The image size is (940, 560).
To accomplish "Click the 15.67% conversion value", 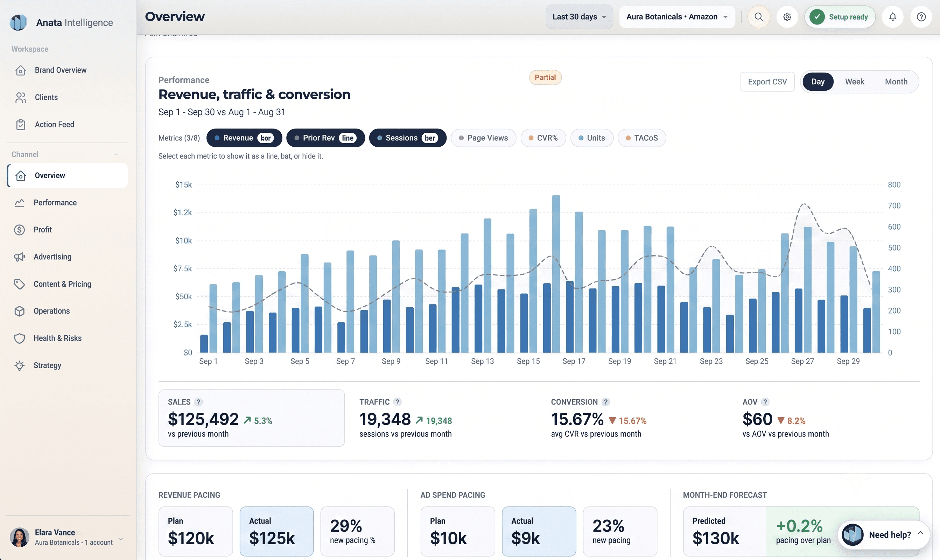I will point(577,419).
